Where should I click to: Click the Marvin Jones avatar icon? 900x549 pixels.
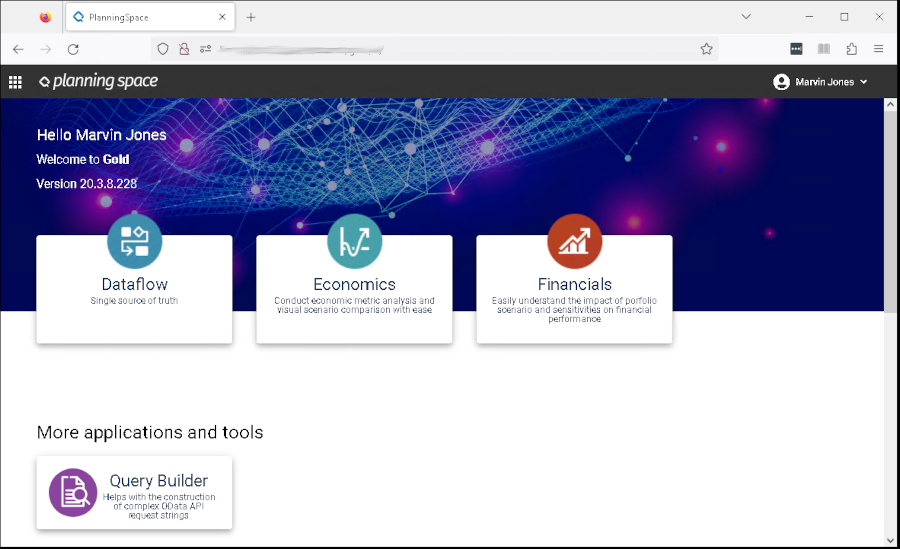coord(781,82)
